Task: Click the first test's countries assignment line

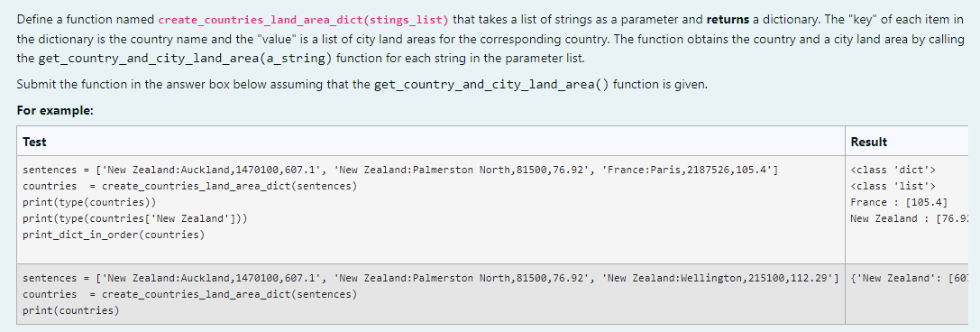Action: [190, 187]
